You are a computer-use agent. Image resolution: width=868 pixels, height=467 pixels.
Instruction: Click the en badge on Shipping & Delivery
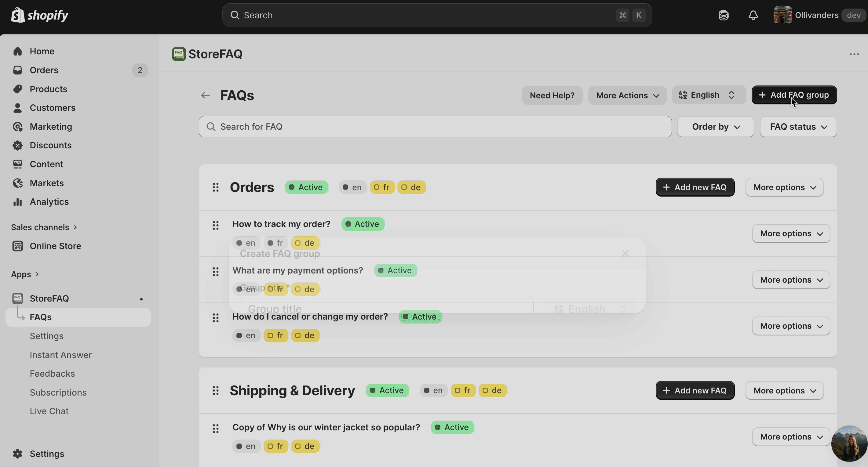[x=433, y=390]
